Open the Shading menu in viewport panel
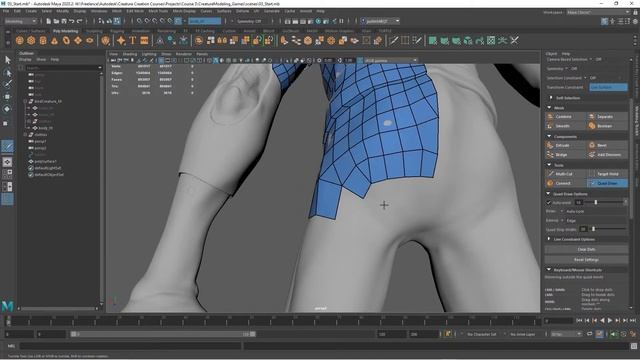 (x=130, y=54)
